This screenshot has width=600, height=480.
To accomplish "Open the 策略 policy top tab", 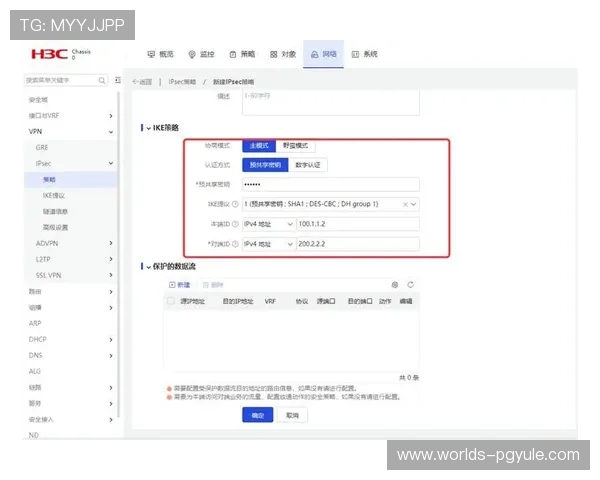I will click(242, 54).
